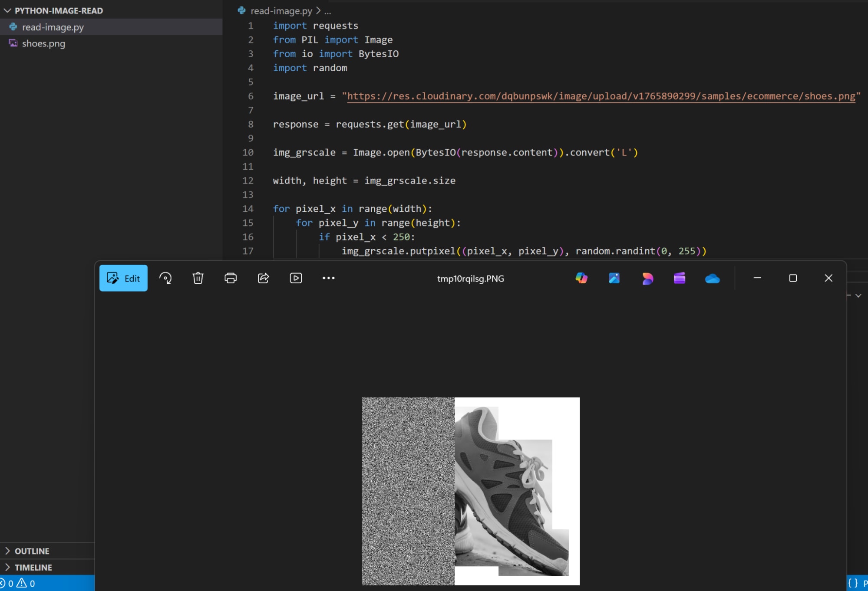Click the pink Microsoft 365 Create icon
Image resolution: width=868 pixels, height=591 pixels.
pos(647,278)
